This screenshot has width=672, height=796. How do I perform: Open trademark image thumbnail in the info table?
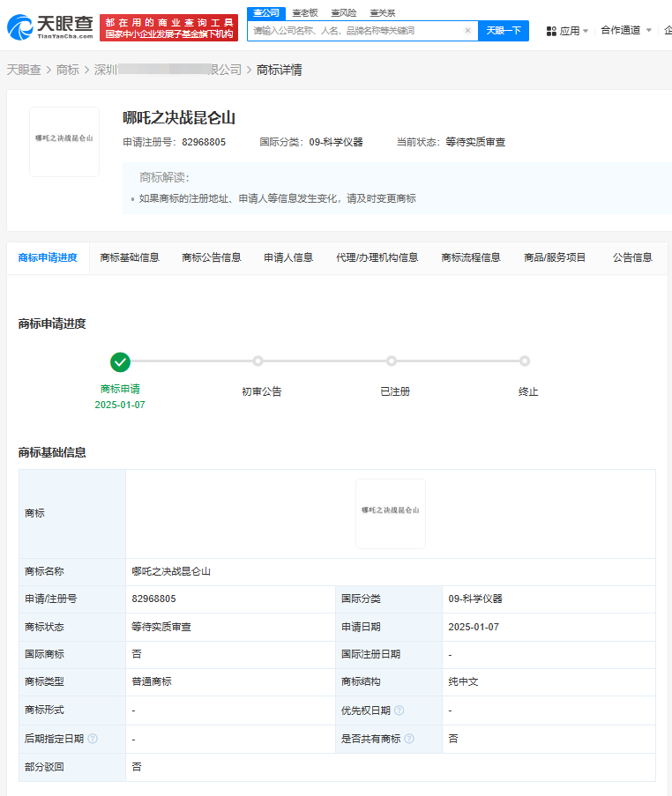pos(391,514)
